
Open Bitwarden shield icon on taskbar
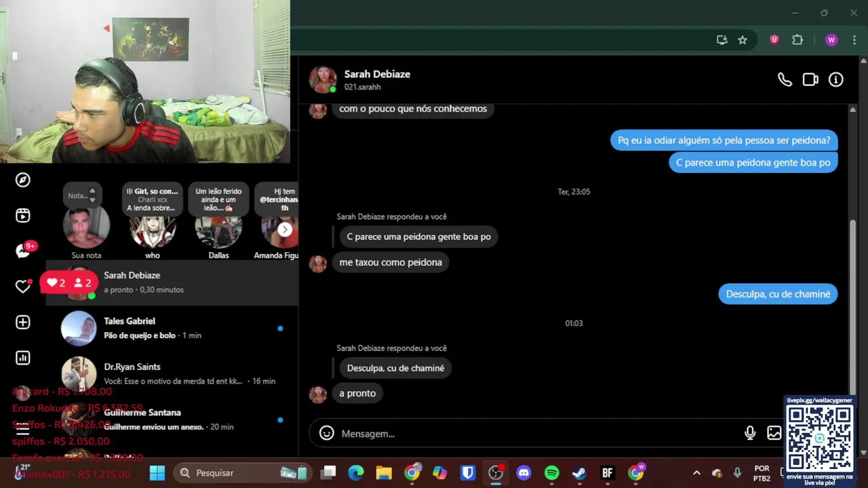coord(468,473)
